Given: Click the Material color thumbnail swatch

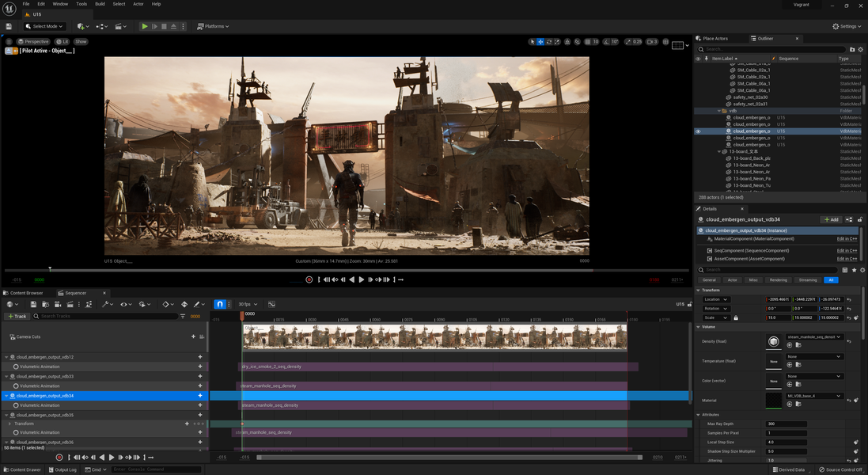Looking at the screenshot, I should (773, 401).
